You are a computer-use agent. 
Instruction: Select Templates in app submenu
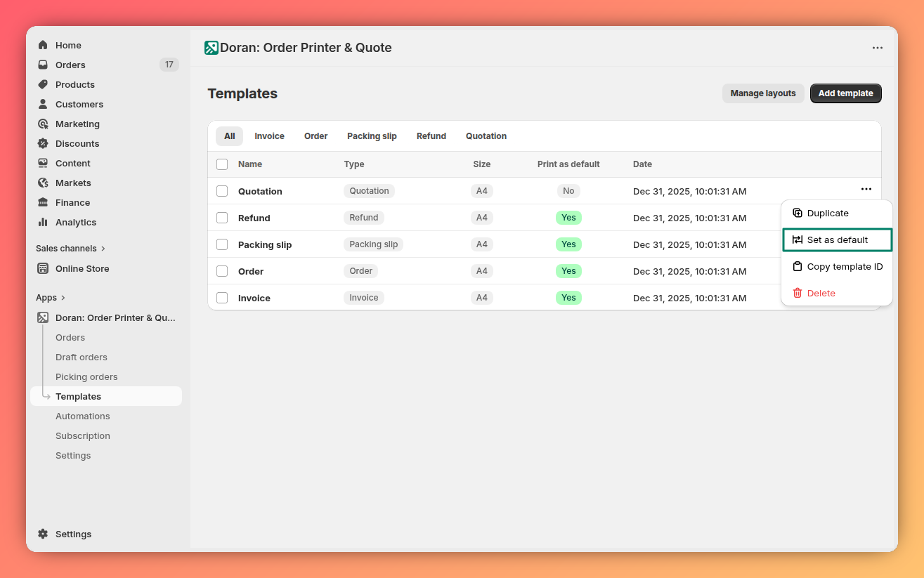pyautogui.click(x=106, y=396)
